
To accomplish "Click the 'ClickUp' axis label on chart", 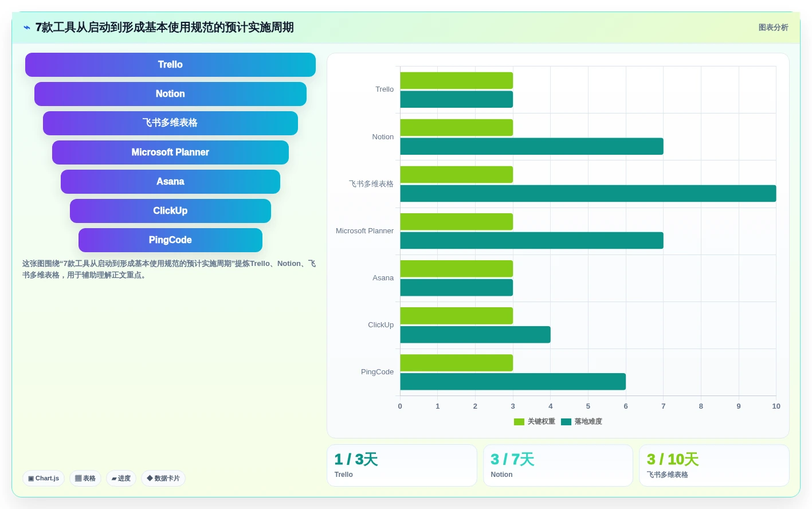I will pyautogui.click(x=380, y=325).
